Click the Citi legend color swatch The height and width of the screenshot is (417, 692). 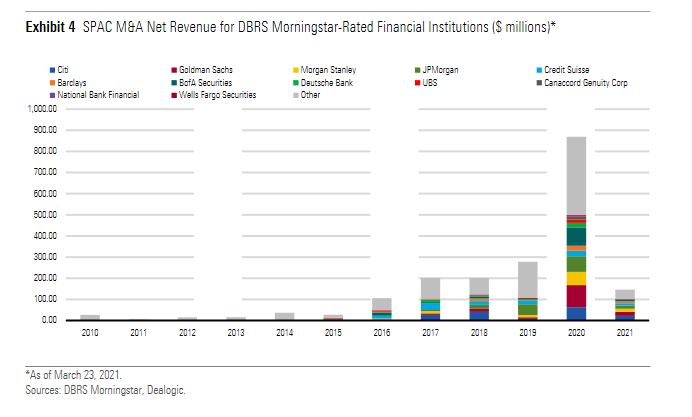[52, 69]
